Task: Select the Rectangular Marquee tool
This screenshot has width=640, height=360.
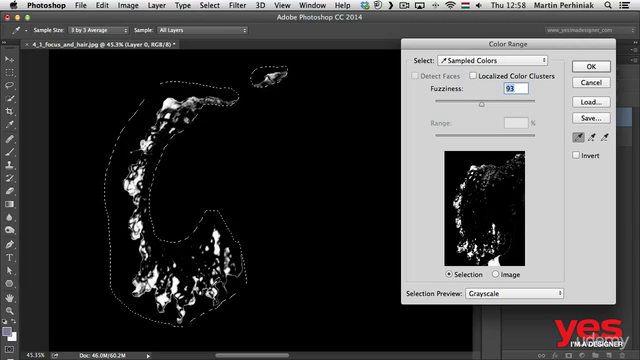Action: click(9, 73)
